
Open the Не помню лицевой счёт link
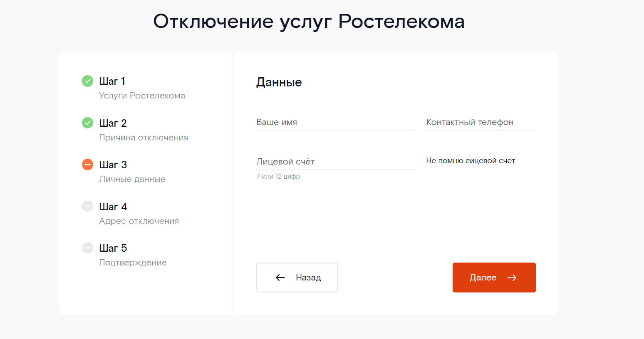click(x=471, y=161)
